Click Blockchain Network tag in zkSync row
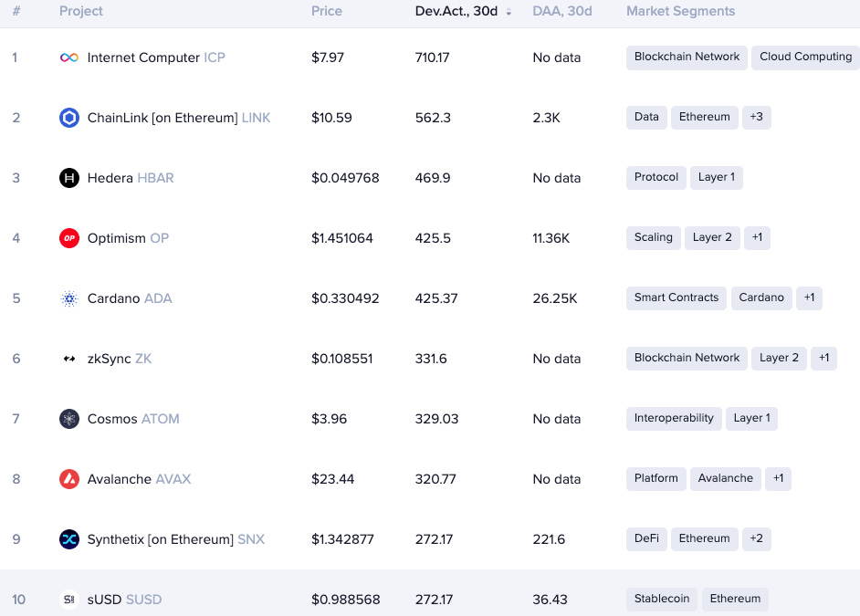Image resolution: width=860 pixels, height=616 pixels. [x=687, y=359]
